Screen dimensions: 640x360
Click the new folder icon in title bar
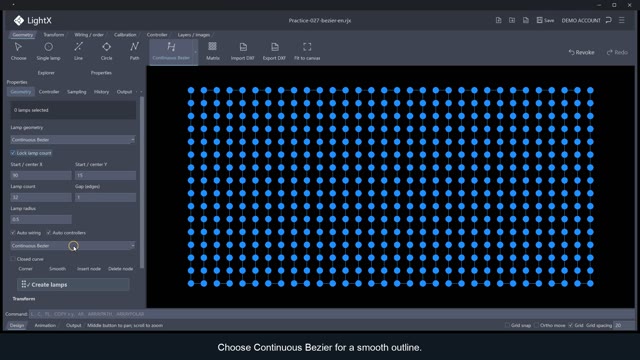click(x=512, y=20)
